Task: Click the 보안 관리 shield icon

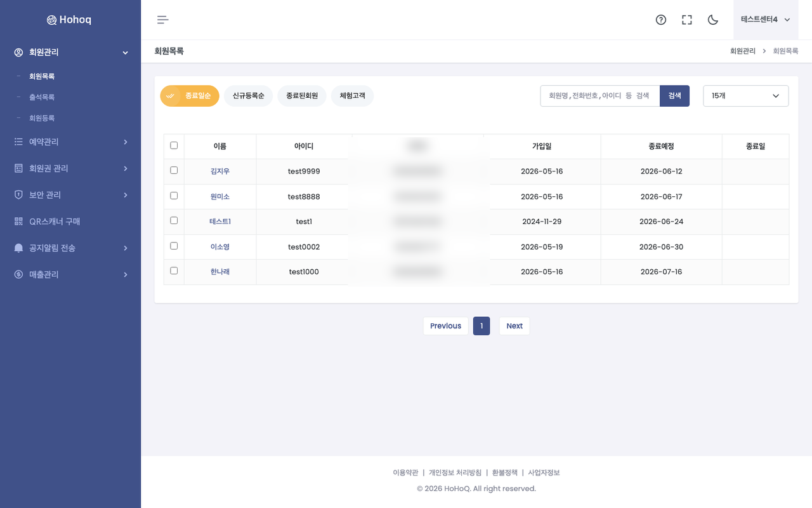Action: [18, 195]
